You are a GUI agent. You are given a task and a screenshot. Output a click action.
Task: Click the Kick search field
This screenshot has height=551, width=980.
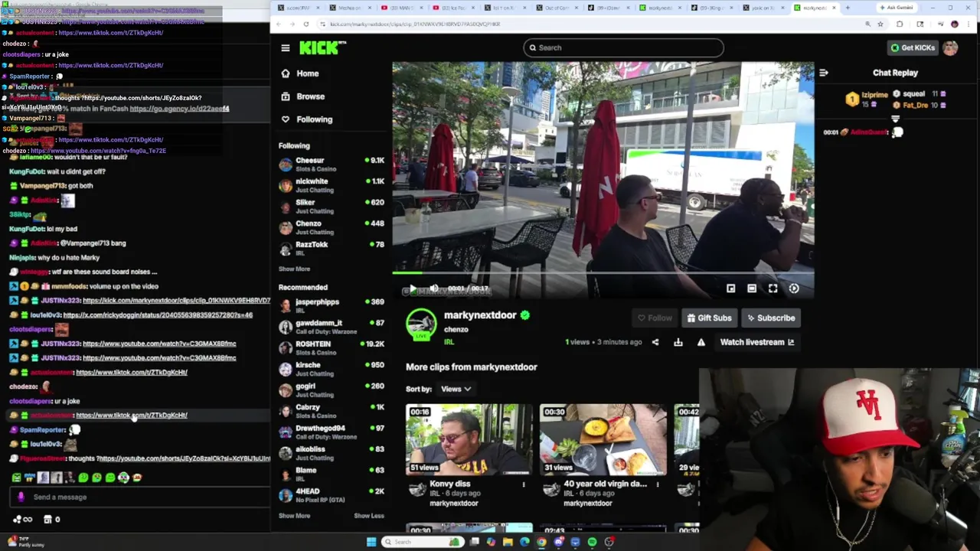pos(623,47)
